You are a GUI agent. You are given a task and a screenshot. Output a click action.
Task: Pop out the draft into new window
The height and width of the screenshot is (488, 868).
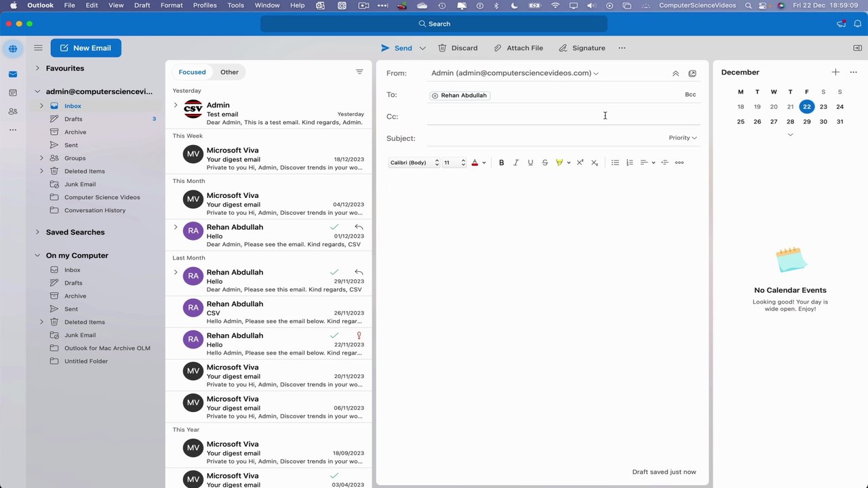692,73
